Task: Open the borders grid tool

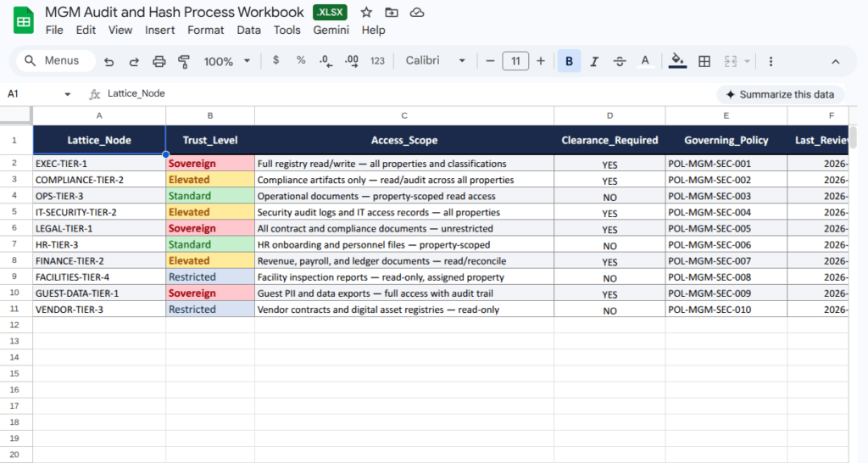Action: (x=704, y=61)
